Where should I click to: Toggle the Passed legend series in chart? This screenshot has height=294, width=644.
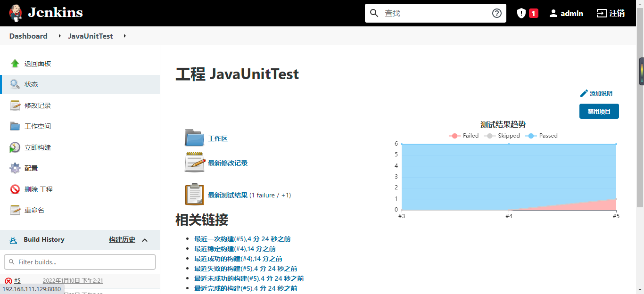(541, 136)
